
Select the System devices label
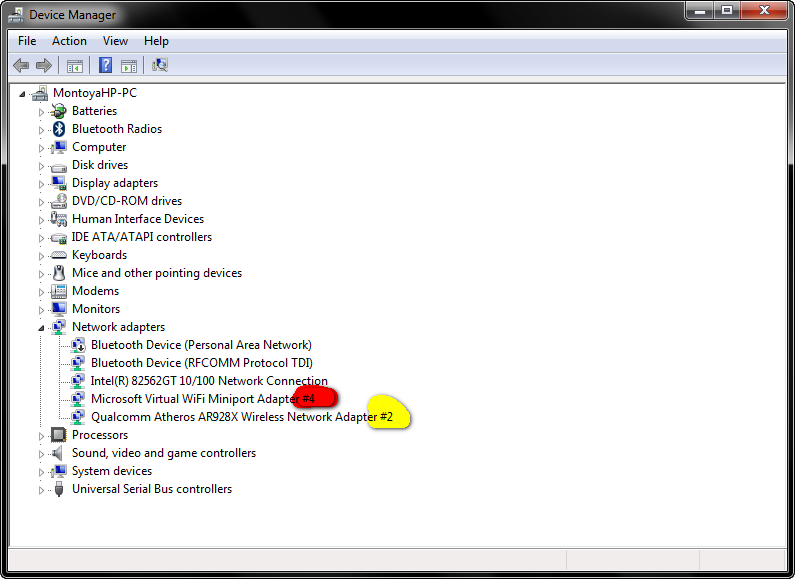(112, 471)
